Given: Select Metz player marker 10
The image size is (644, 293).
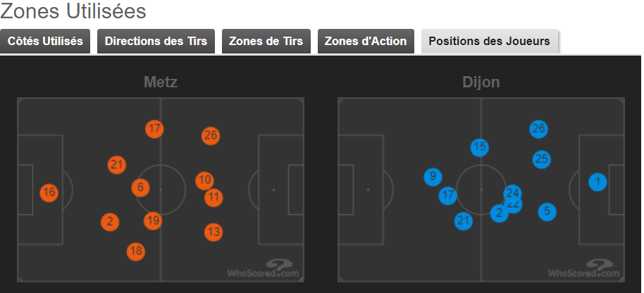Looking at the screenshot, I should (204, 180).
